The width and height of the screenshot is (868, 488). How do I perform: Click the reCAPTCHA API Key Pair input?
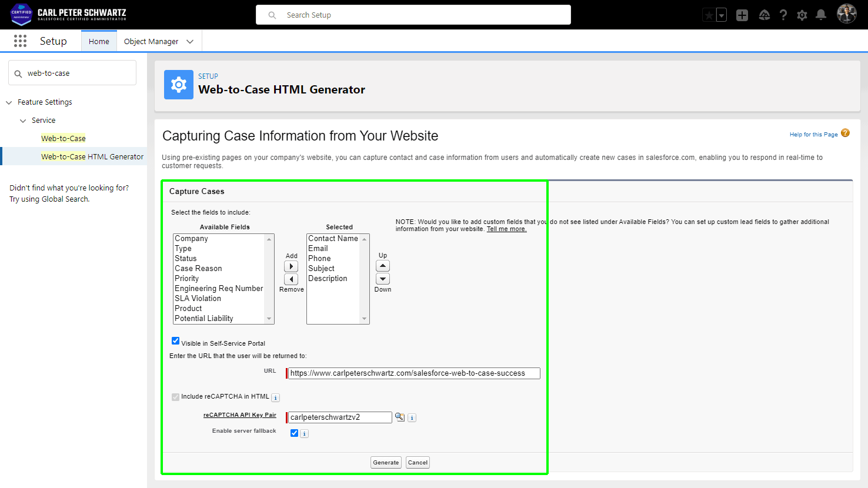coord(339,417)
